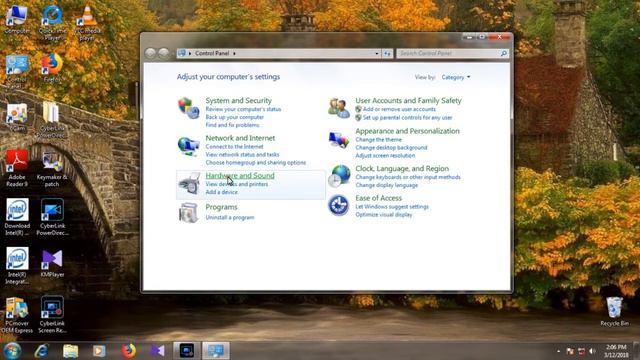Click Review your computer's status
Image resolution: width=640 pixels, height=360 pixels.
[x=243, y=109]
